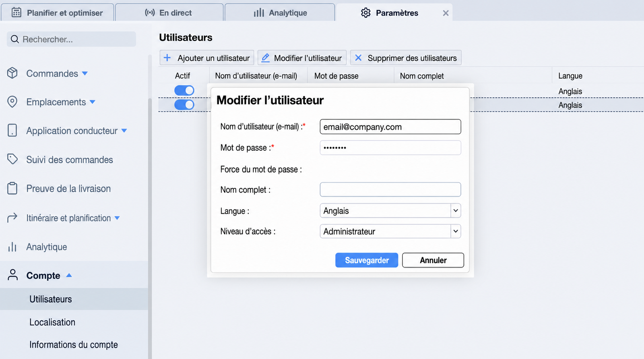Click the live broadcast icon on En direct tab
This screenshot has width=644, height=359.
pyautogui.click(x=150, y=12)
